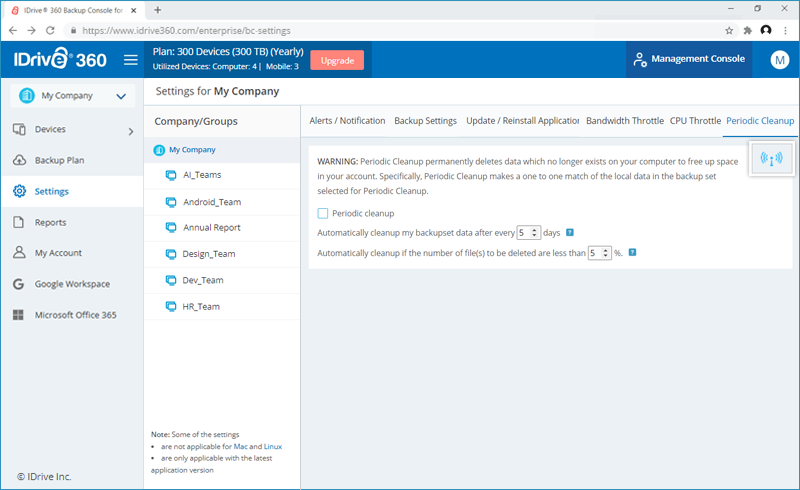
Task: Click the Devices monitor icon
Action: [19, 129]
